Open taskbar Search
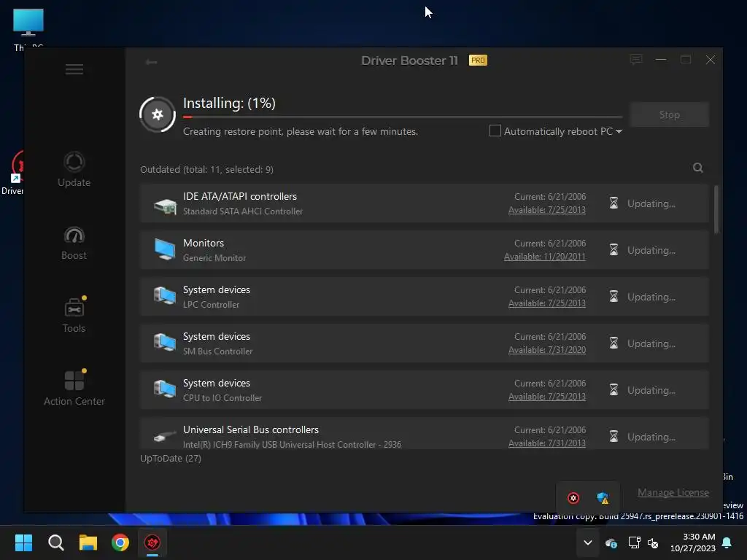Viewport: 747px width, 560px height. click(55, 542)
